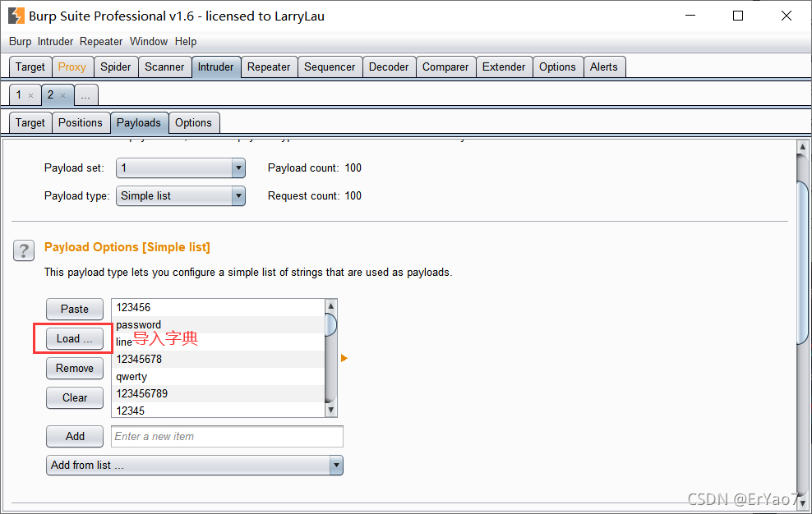This screenshot has height=514, width=812.
Task: Expand the Add from list dropdown
Action: tap(195, 465)
